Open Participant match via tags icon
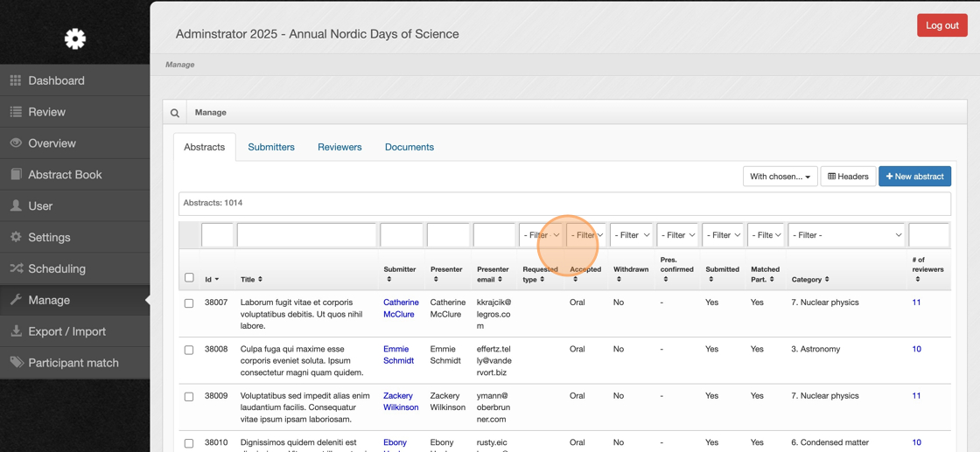The height and width of the screenshot is (452, 980). [x=16, y=363]
